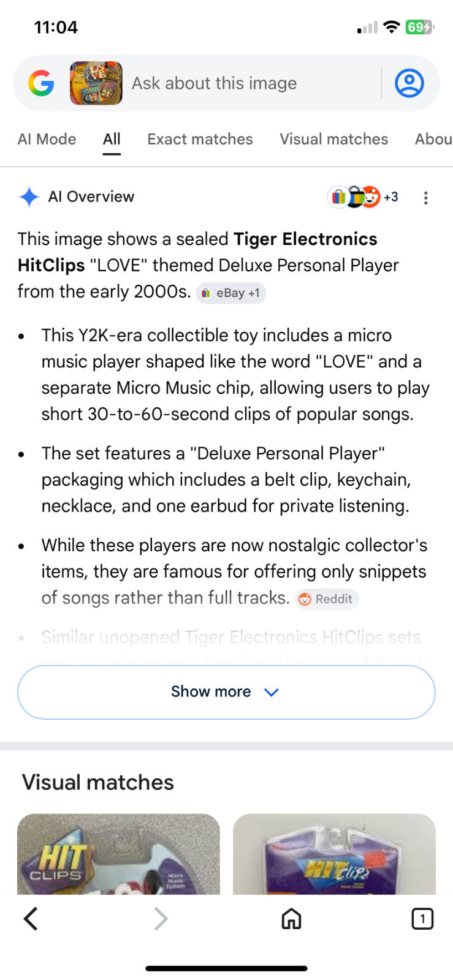Go to the browser home icon
Screen dimensions: 453x980
tap(291, 919)
